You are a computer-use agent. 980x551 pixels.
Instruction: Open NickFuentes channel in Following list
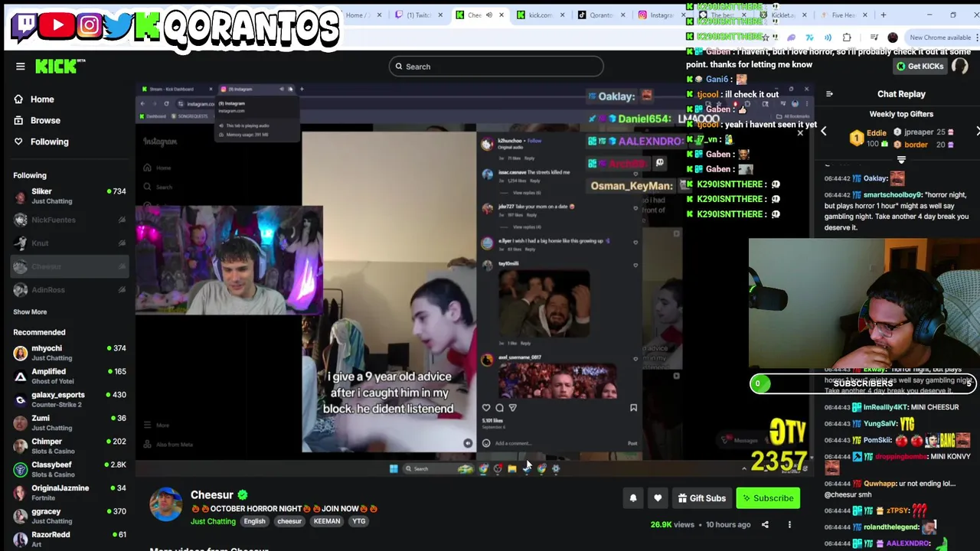pos(69,220)
